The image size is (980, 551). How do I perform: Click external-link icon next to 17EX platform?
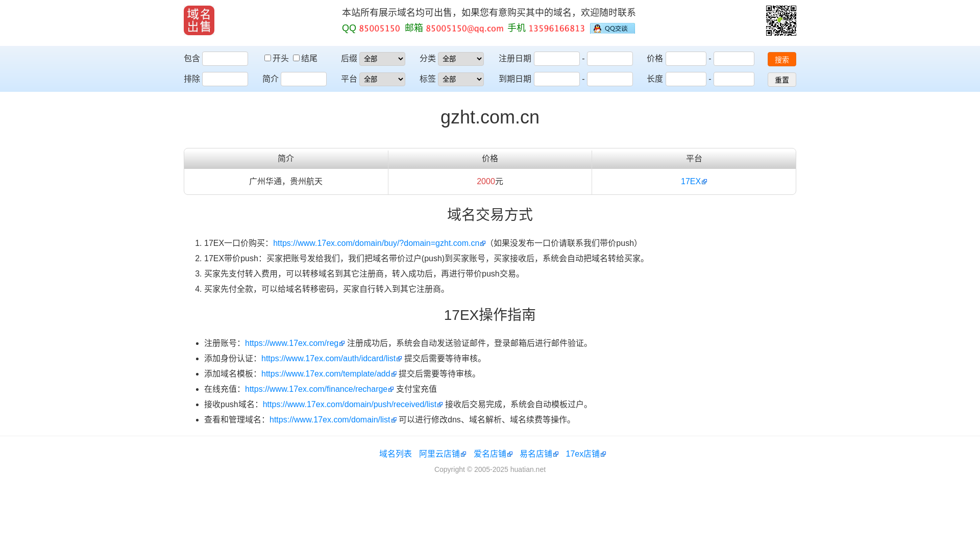click(704, 182)
